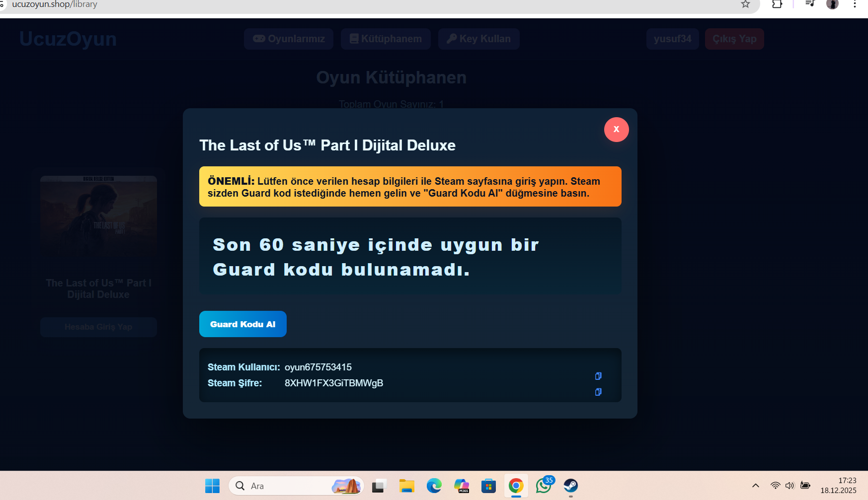
Task: Open Microsoft Store from the taskbar
Action: click(489, 486)
